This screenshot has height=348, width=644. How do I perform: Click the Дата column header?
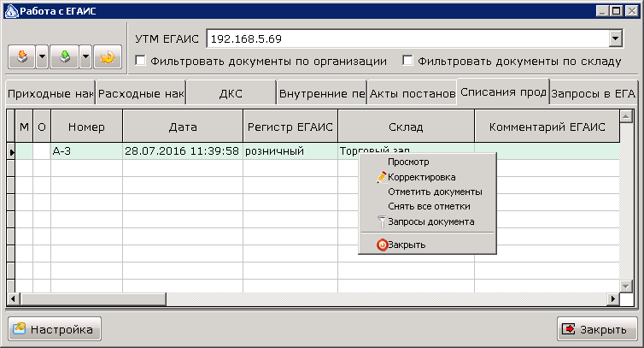[x=183, y=127]
